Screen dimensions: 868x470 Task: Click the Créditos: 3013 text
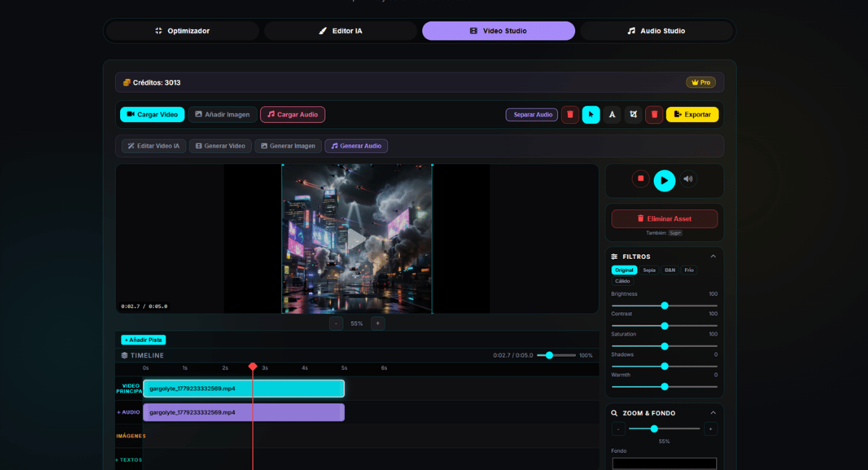point(156,82)
